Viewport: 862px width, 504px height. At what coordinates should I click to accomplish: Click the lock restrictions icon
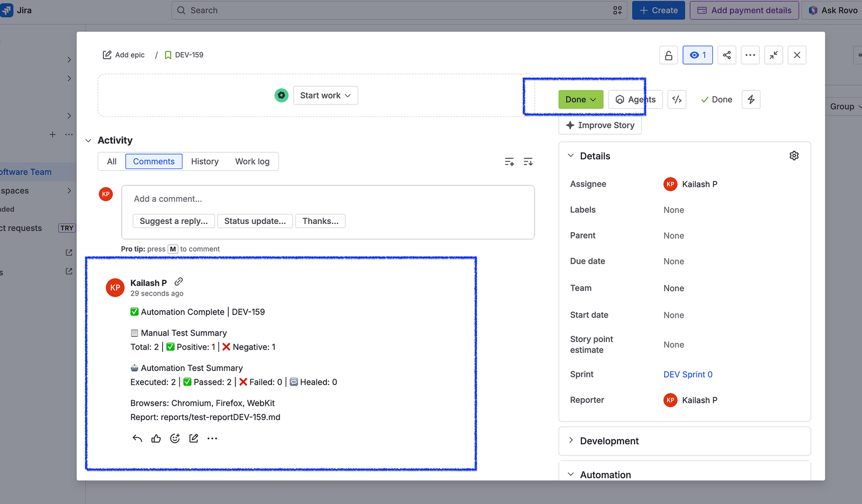coord(669,55)
